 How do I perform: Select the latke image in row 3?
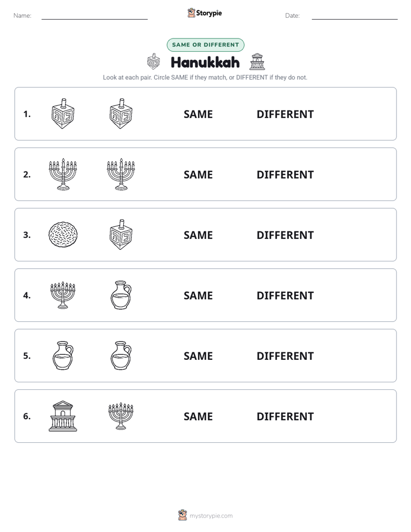(x=63, y=234)
